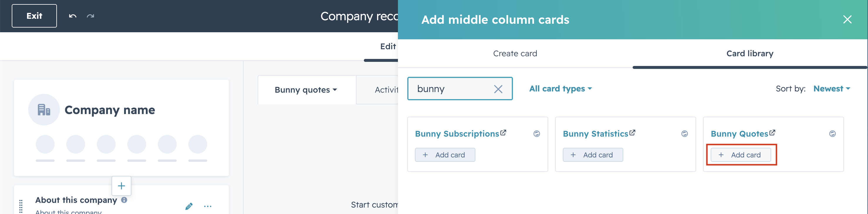The height and width of the screenshot is (214, 868).
Task: Open Bunny Statistics external link icon
Action: pyautogui.click(x=632, y=133)
